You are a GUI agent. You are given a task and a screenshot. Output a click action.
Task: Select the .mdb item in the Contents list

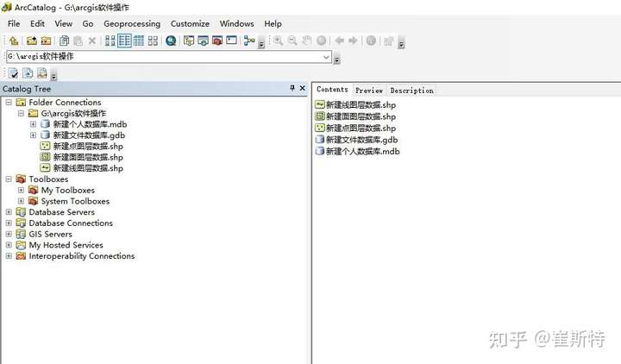[x=358, y=151]
